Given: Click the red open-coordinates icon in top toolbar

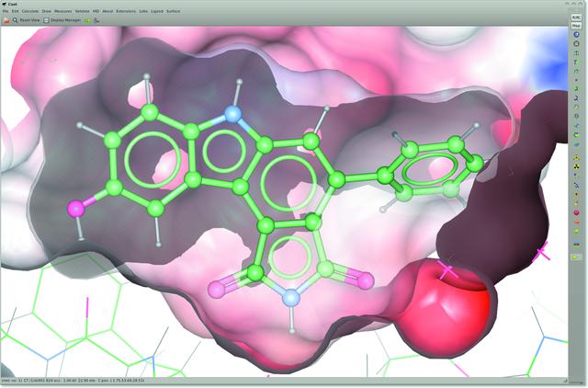Looking at the screenshot, I should [6, 20].
